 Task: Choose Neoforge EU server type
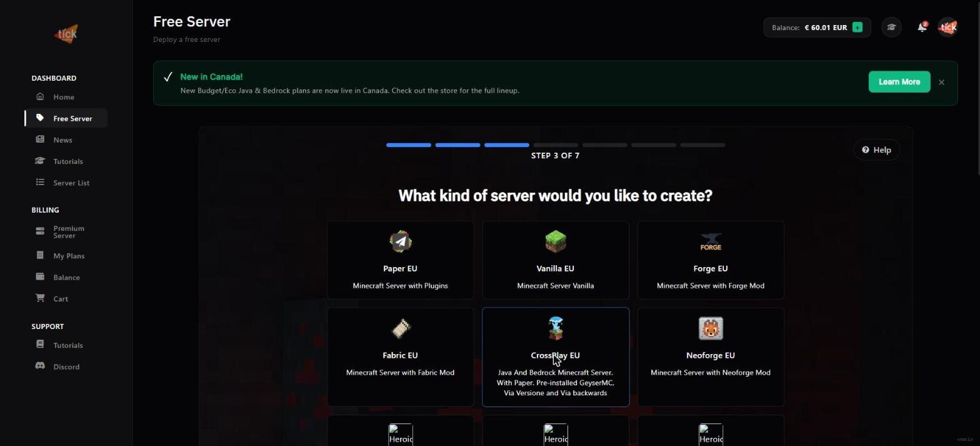point(711,357)
